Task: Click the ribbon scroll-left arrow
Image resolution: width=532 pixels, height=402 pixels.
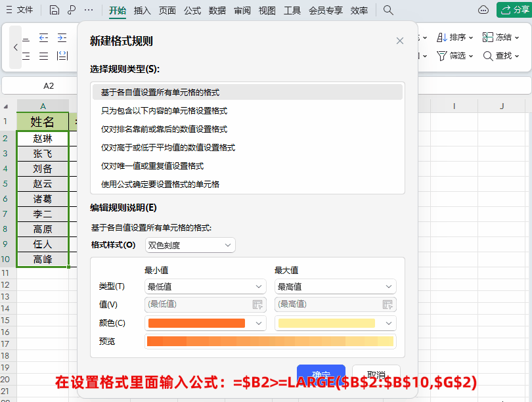Action: (16, 47)
